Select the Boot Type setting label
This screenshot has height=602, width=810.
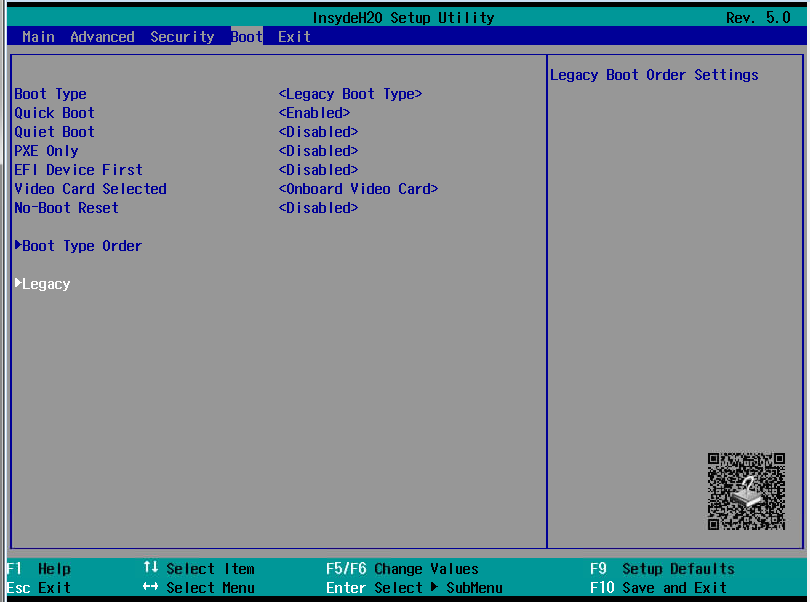pyautogui.click(x=50, y=94)
